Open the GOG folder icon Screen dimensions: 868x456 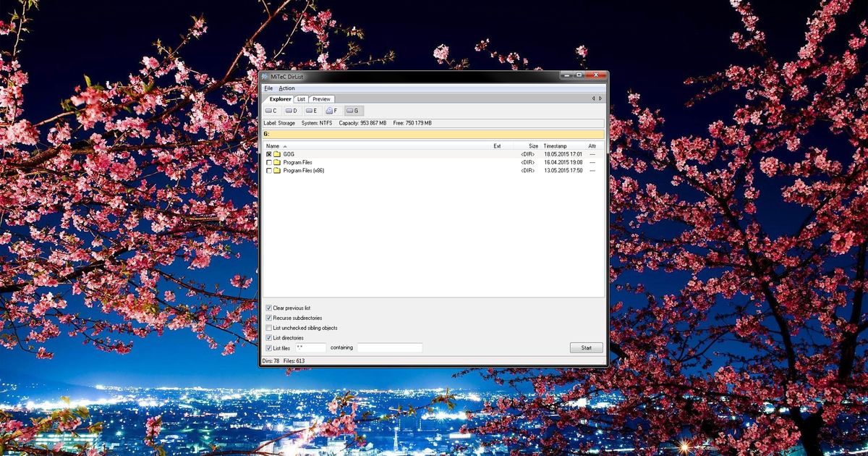(276, 153)
